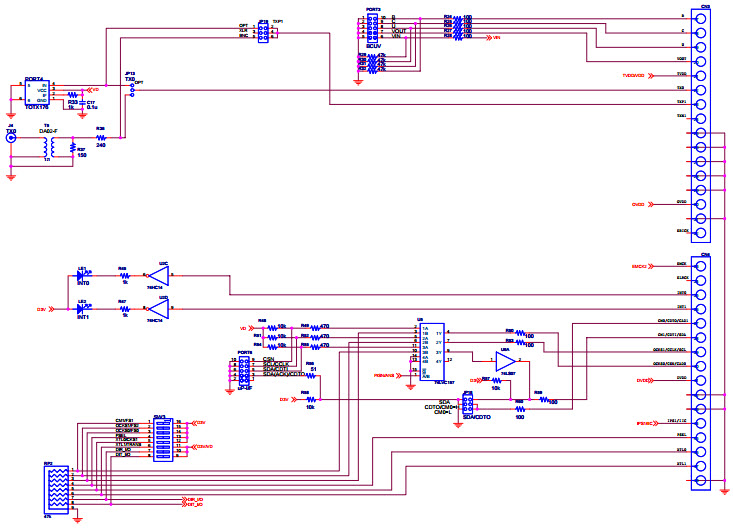The width and height of the screenshot is (733, 529).
Task: Select the 74LS07 buffer triangle symbol
Action: (505, 359)
